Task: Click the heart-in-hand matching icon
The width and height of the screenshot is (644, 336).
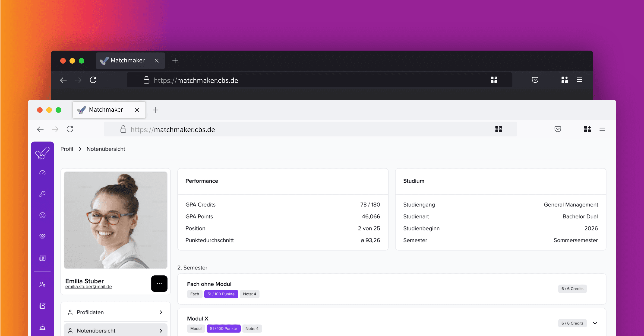Action: pyautogui.click(x=42, y=236)
